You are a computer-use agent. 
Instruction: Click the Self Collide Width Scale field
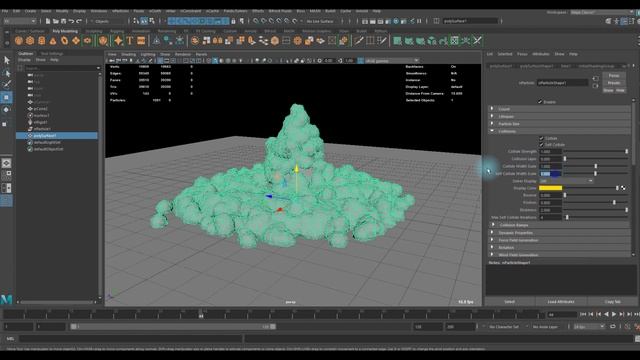point(550,173)
